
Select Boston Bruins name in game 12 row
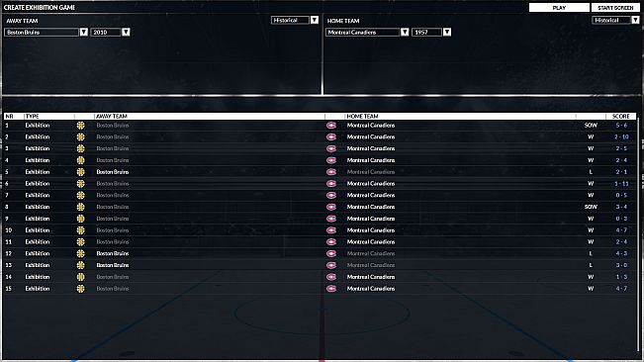coord(113,253)
